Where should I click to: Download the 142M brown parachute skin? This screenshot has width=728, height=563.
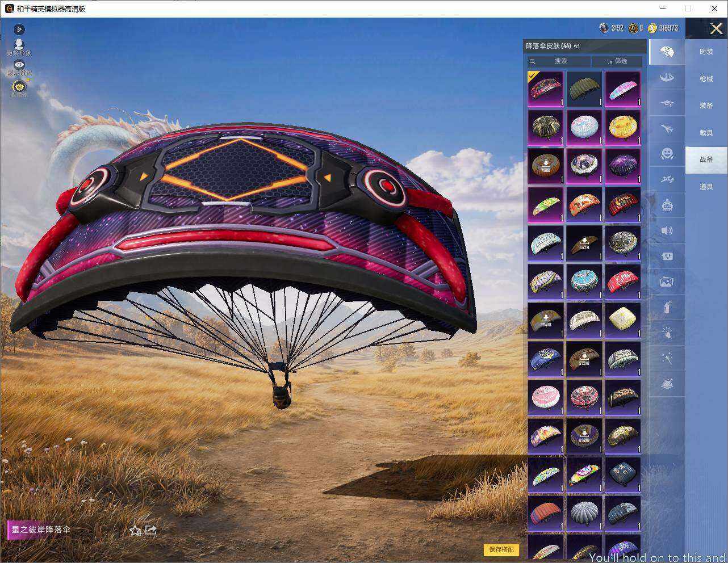click(584, 243)
